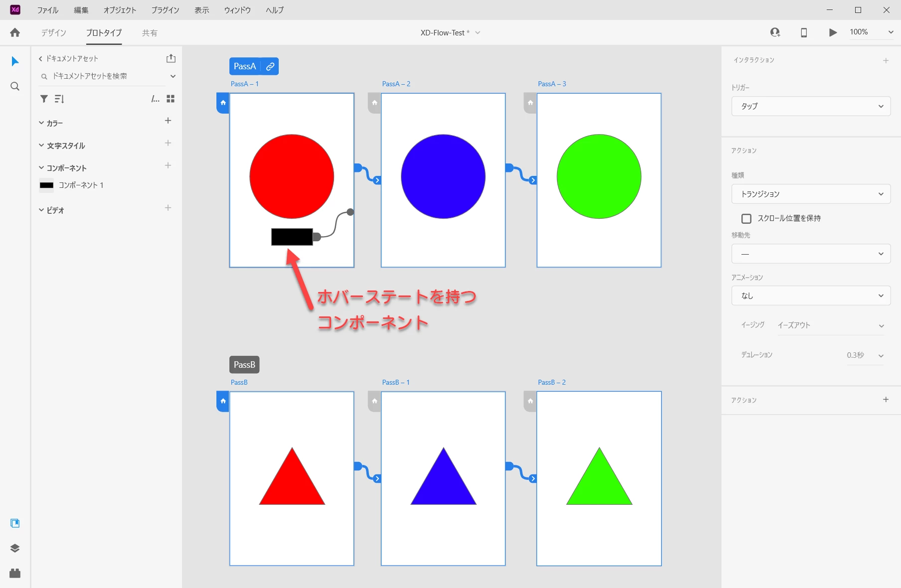This screenshot has height=588, width=901.
Task: Add a new color asset
Action: [168, 121]
